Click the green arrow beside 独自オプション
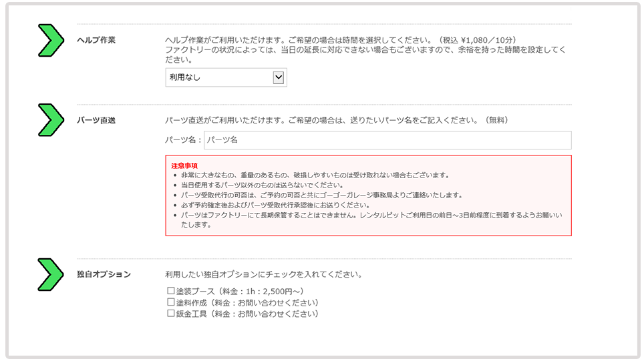Viewport: 644px width, 359px height. pyautogui.click(x=50, y=274)
